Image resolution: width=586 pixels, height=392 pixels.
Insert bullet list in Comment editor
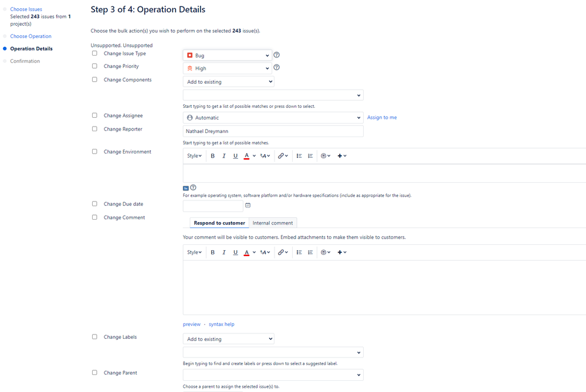(299, 253)
